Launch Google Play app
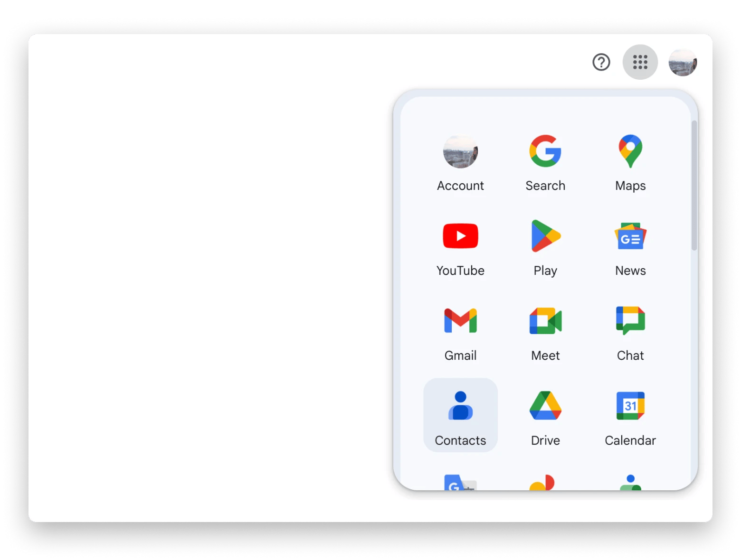 pyautogui.click(x=545, y=247)
